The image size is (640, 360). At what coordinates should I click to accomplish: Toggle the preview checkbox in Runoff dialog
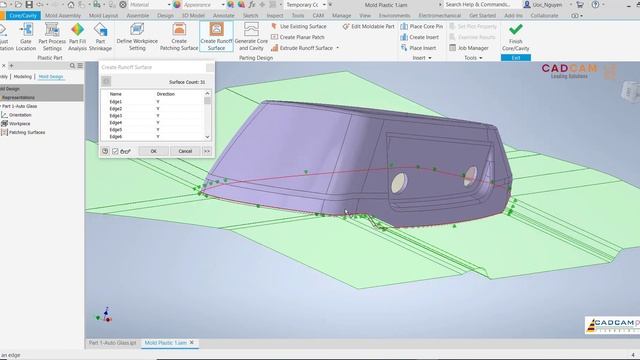click(x=115, y=151)
